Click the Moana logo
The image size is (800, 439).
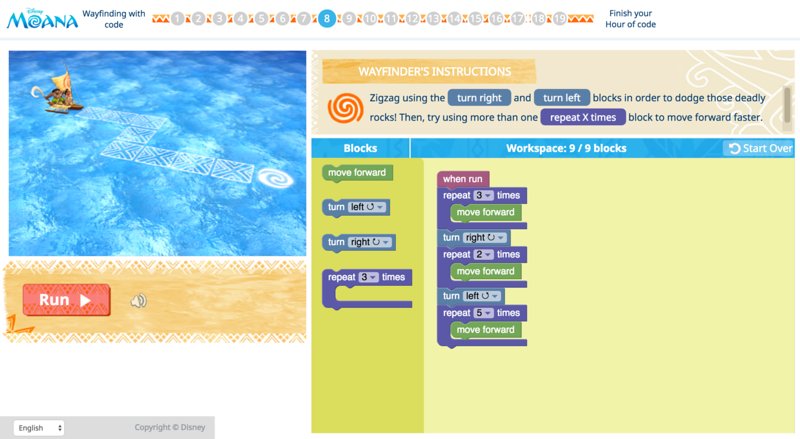[42, 18]
